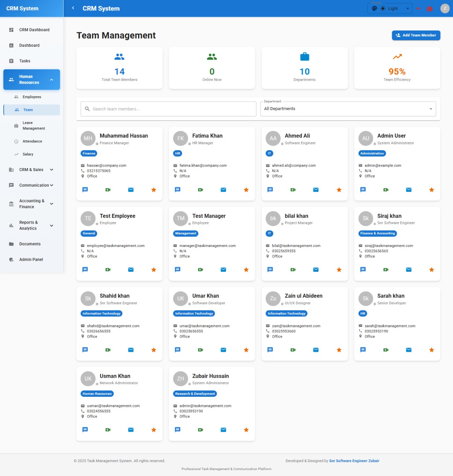This screenshot has width=453, height=476.
Task: Toggle favorite star for Zubair Hussain
Action: [246, 430]
